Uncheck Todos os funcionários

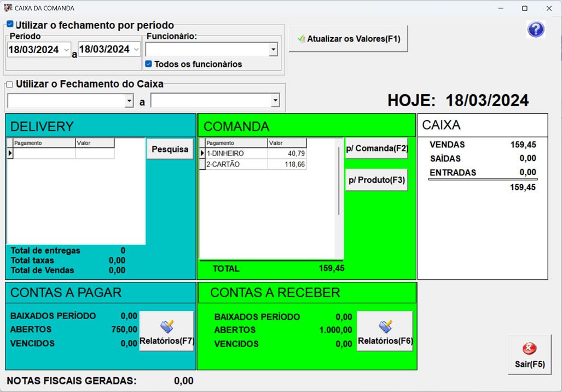[x=148, y=64]
